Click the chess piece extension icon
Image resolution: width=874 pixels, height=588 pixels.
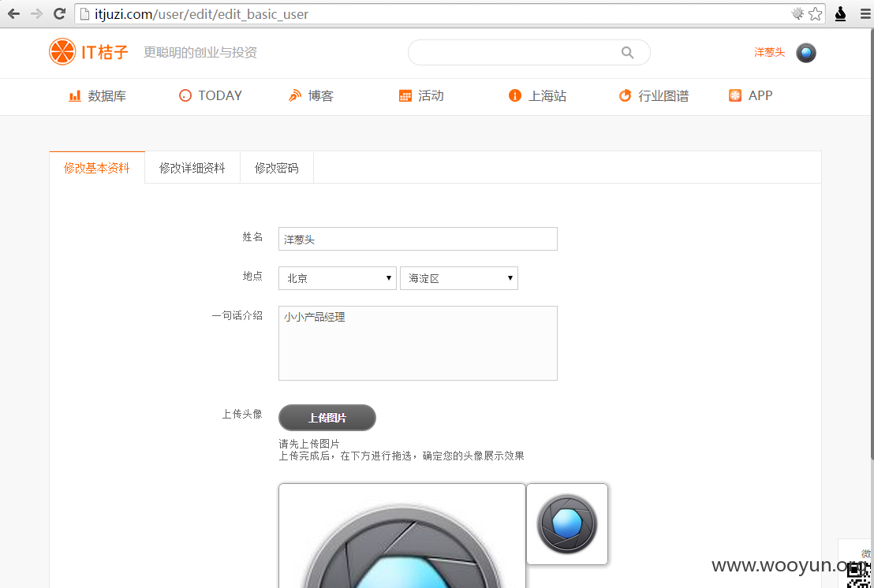[x=841, y=14]
